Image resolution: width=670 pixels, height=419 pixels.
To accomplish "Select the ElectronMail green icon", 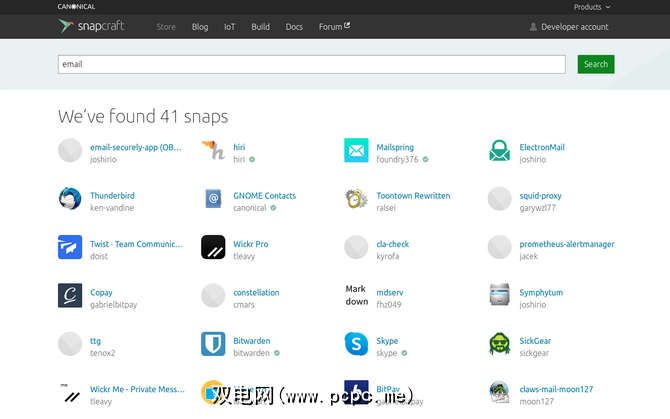I will coord(500,151).
